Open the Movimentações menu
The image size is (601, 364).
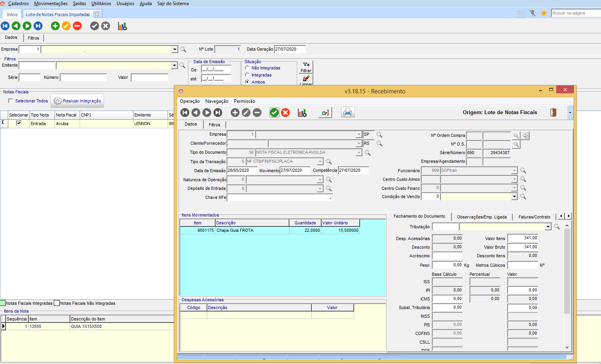pyautogui.click(x=51, y=4)
